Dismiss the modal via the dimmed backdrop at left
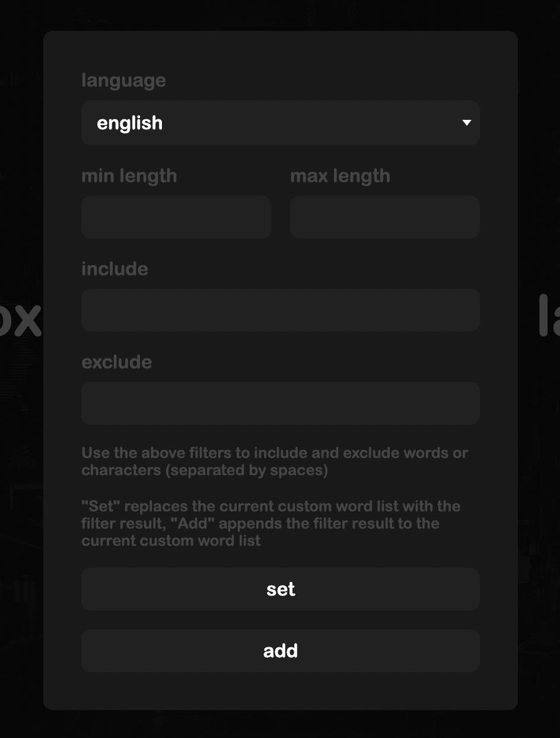 click(21, 475)
